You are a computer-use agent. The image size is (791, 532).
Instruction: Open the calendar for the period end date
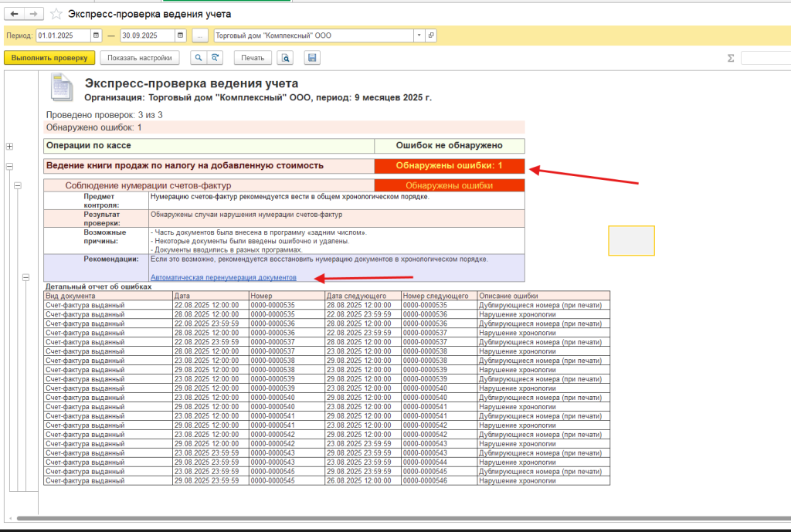pyautogui.click(x=180, y=36)
